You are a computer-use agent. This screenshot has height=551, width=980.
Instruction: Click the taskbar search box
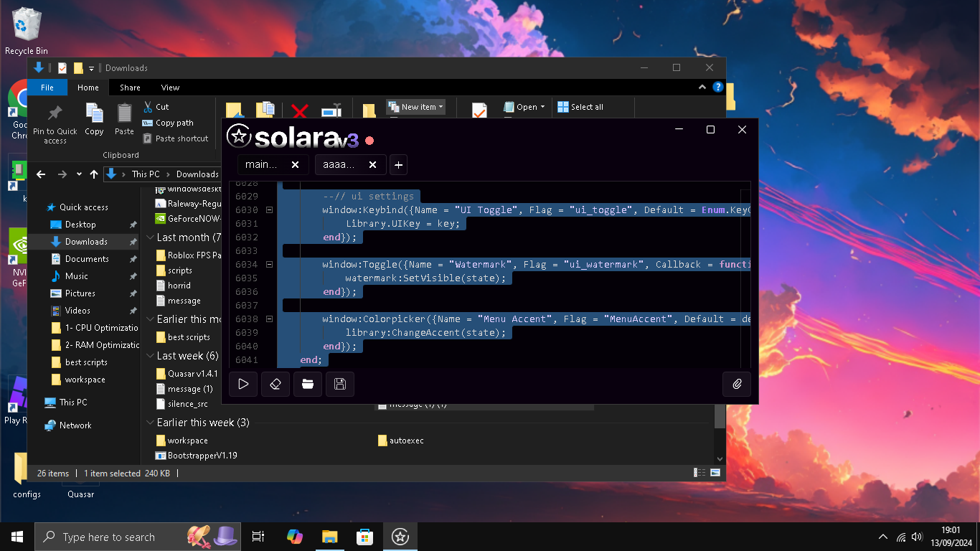click(138, 537)
